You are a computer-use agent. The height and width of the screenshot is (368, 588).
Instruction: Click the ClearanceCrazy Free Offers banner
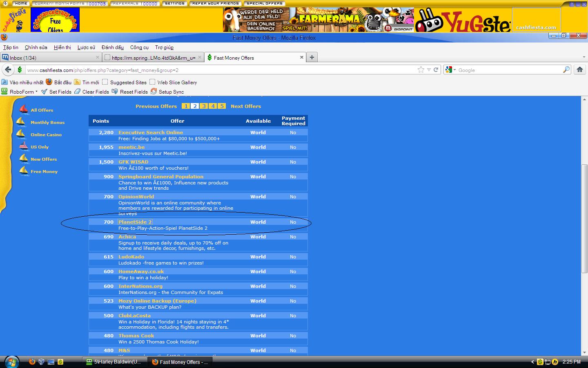coord(55,20)
